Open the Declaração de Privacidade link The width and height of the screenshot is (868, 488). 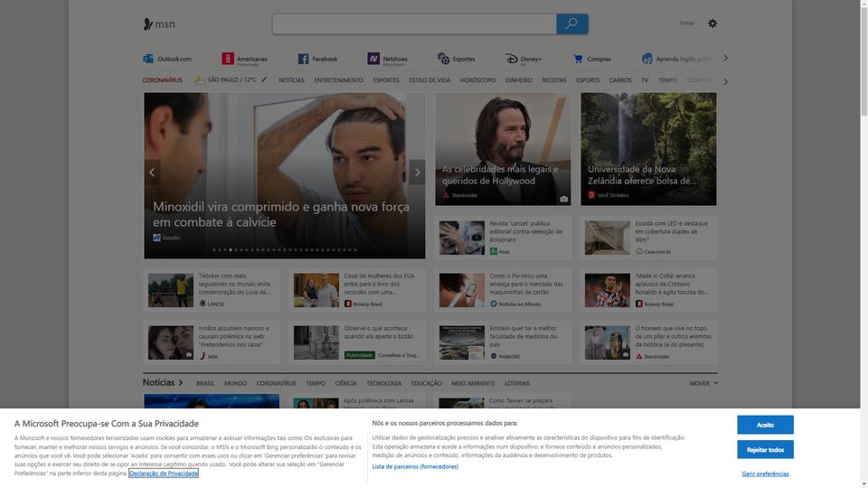(x=164, y=473)
